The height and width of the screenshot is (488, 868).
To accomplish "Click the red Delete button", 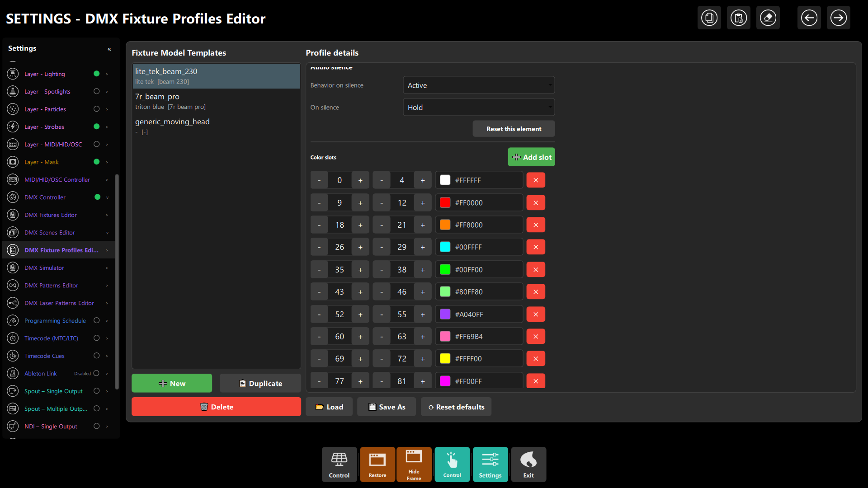I will pos(216,407).
